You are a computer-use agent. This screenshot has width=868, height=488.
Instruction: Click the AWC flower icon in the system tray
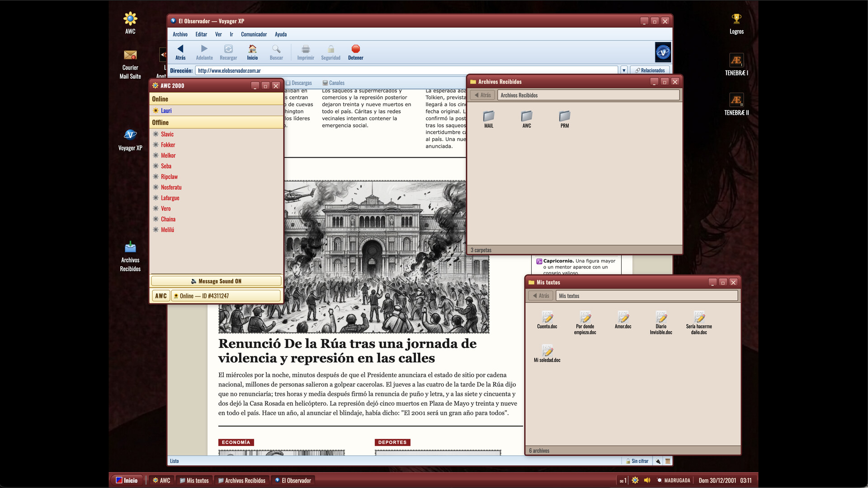(635, 480)
